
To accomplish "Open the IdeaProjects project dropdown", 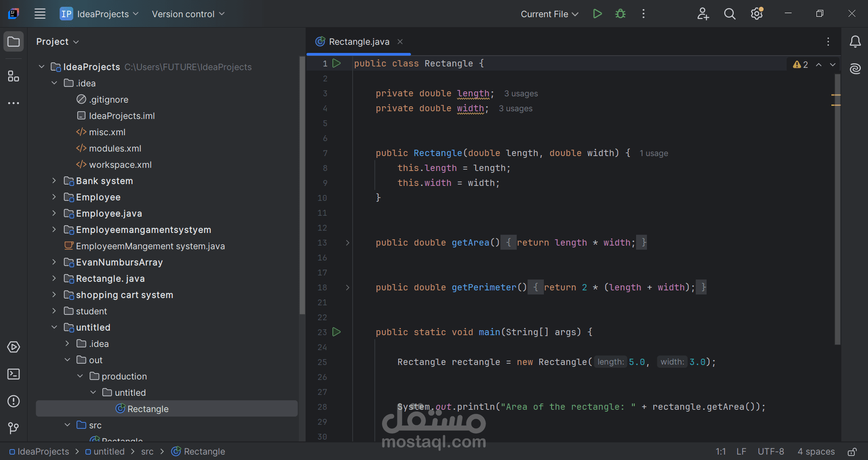I will click(x=99, y=14).
